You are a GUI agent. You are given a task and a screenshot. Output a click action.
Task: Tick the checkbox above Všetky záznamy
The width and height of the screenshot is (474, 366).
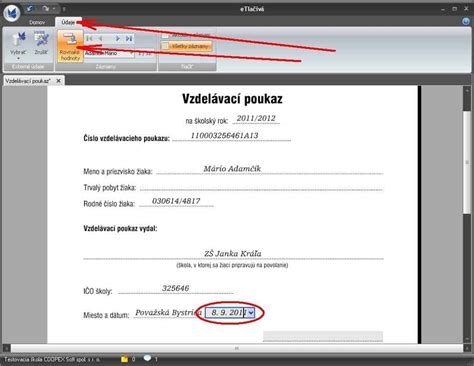pyautogui.click(x=165, y=35)
